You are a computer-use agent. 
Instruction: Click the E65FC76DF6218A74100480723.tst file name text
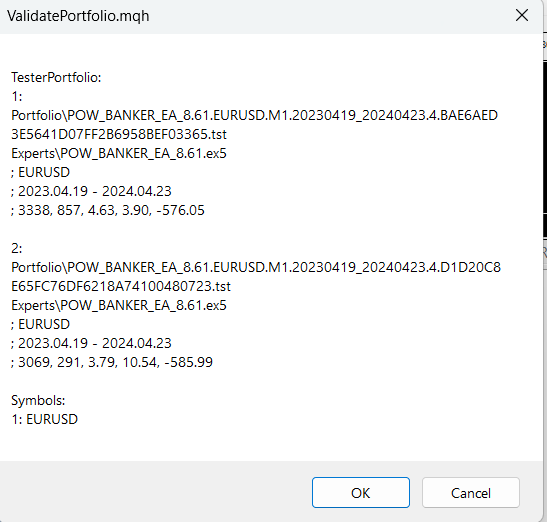[x=121, y=286]
